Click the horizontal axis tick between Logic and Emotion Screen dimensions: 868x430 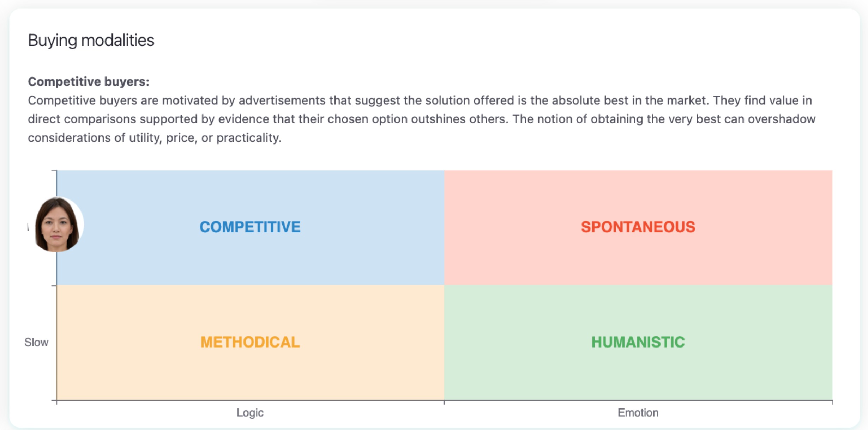pos(444,402)
